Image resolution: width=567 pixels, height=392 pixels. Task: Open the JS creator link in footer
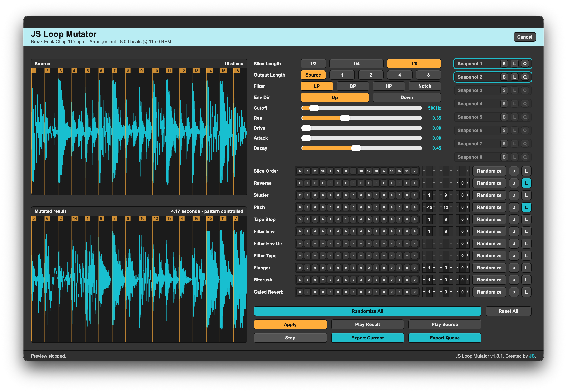point(532,356)
